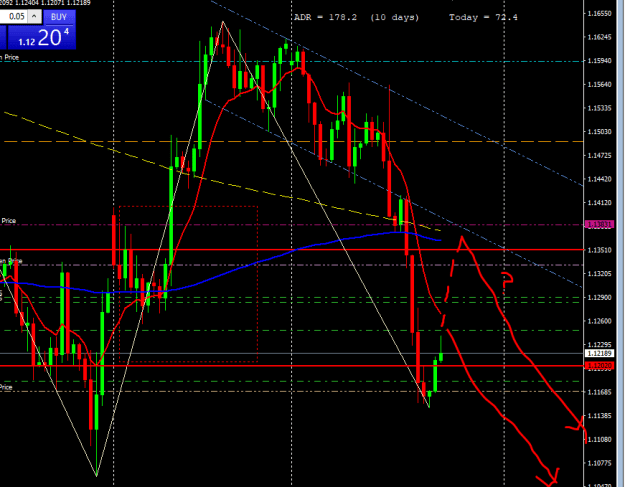625x487 pixels.
Task: Click the 1.11080 price scale label
Action: (x=599, y=440)
